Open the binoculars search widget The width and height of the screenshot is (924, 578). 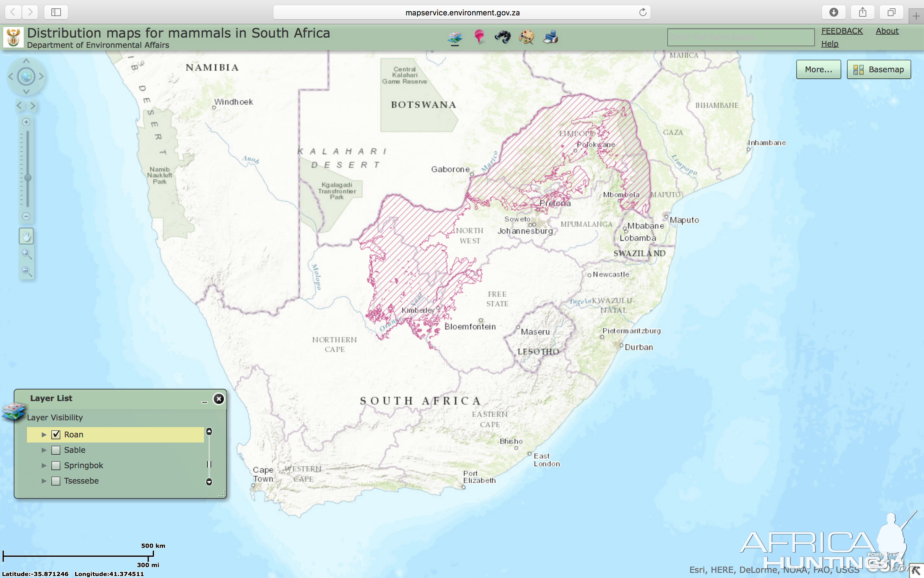[502, 37]
